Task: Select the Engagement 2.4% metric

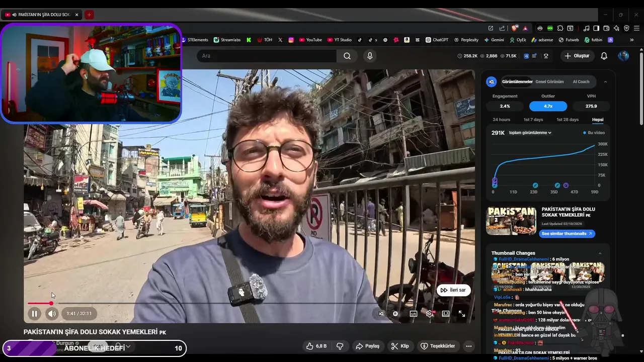Action: click(505, 106)
